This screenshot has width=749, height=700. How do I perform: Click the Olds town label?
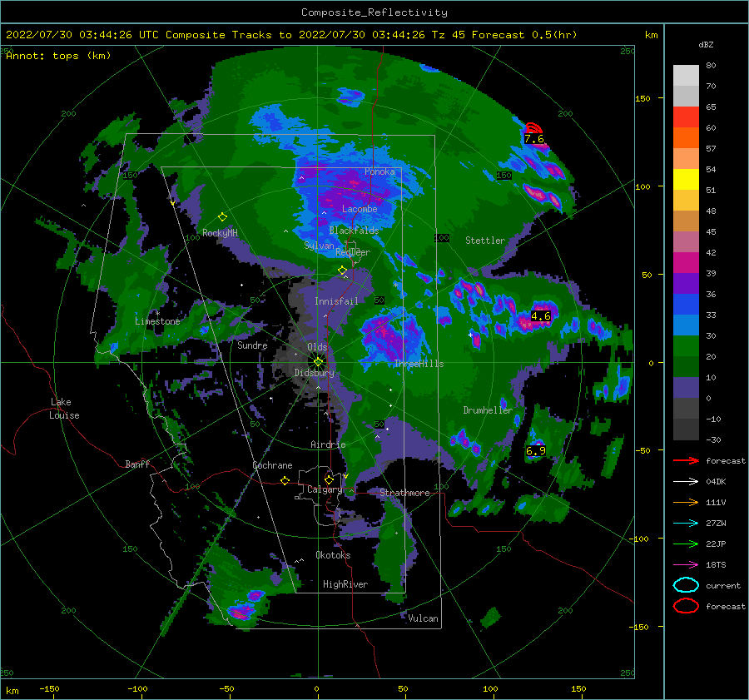click(x=317, y=347)
